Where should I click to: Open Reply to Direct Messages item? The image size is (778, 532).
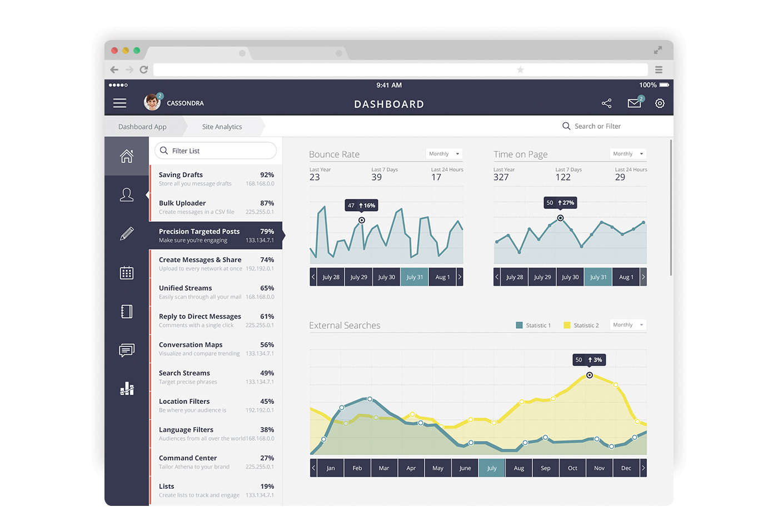216,320
